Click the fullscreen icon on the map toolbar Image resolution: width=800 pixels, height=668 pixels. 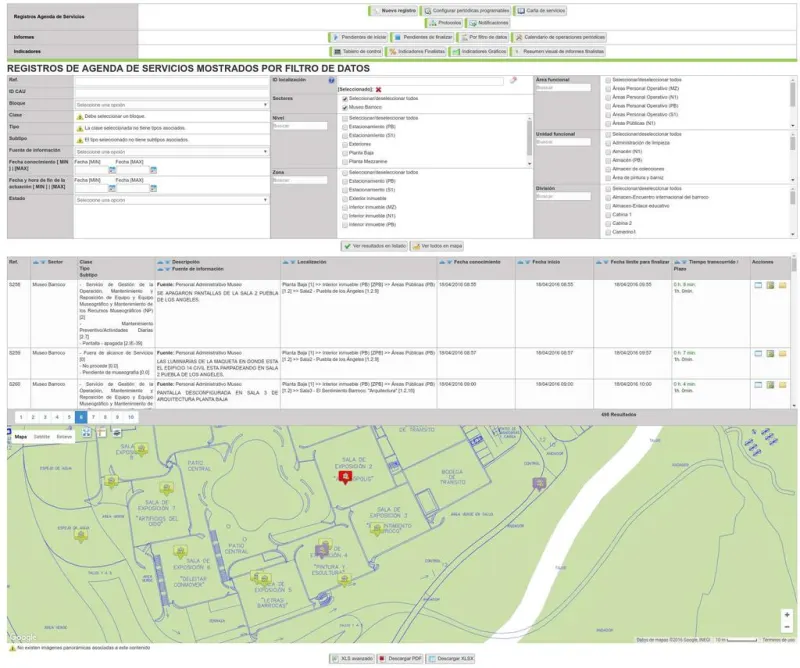point(87,433)
